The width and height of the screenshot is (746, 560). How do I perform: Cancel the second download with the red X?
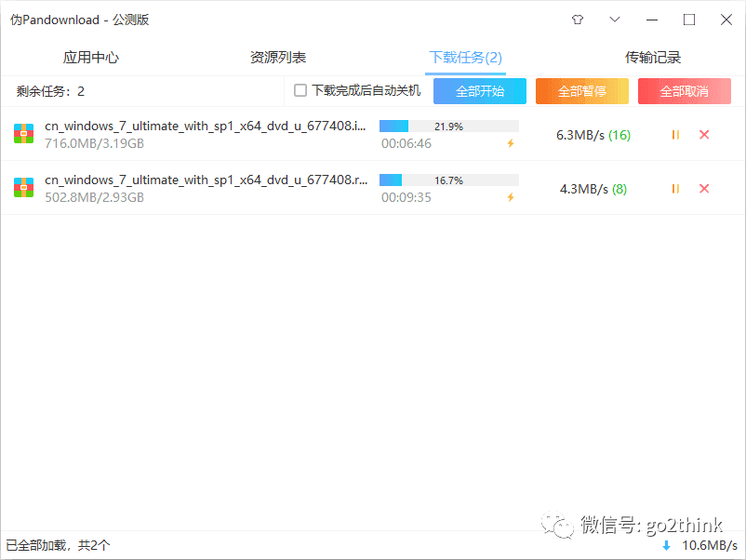point(704,188)
